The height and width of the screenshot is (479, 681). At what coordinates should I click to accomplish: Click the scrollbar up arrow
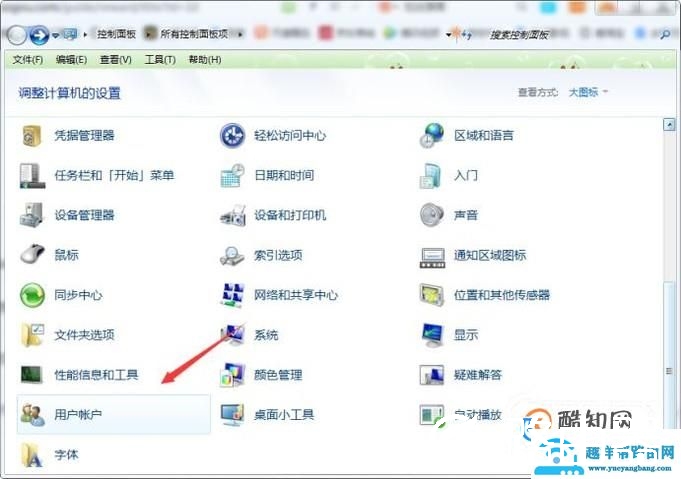pos(669,124)
